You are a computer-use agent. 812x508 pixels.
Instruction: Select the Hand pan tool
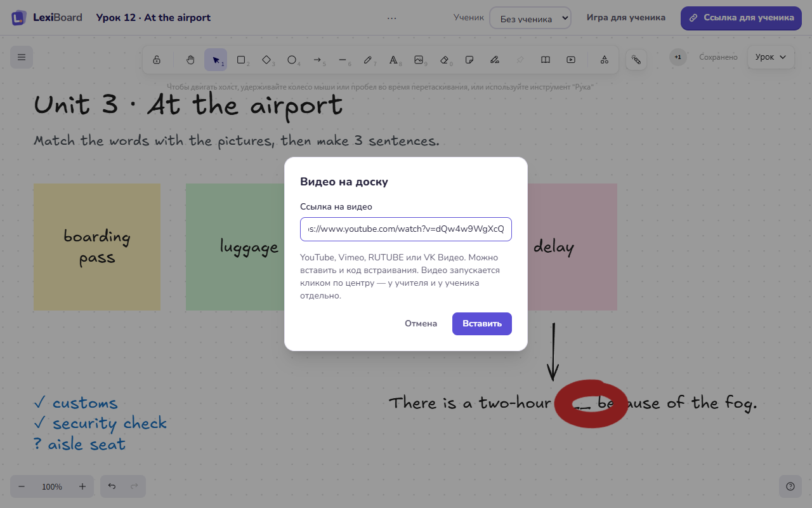[x=190, y=60]
